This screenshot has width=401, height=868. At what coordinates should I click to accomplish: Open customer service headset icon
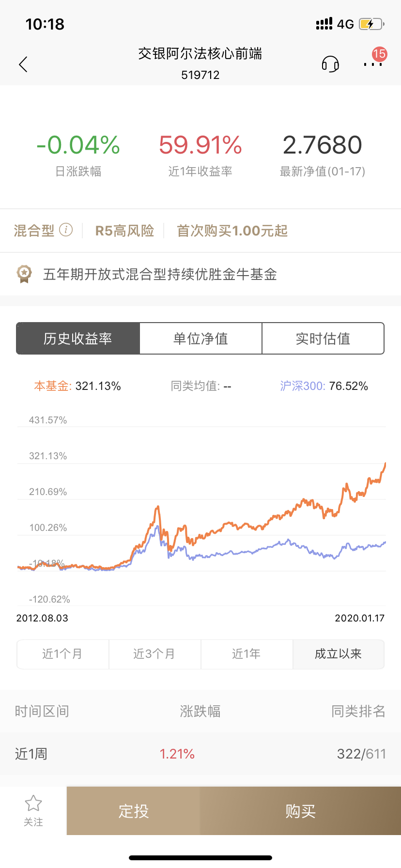[x=330, y=64]
